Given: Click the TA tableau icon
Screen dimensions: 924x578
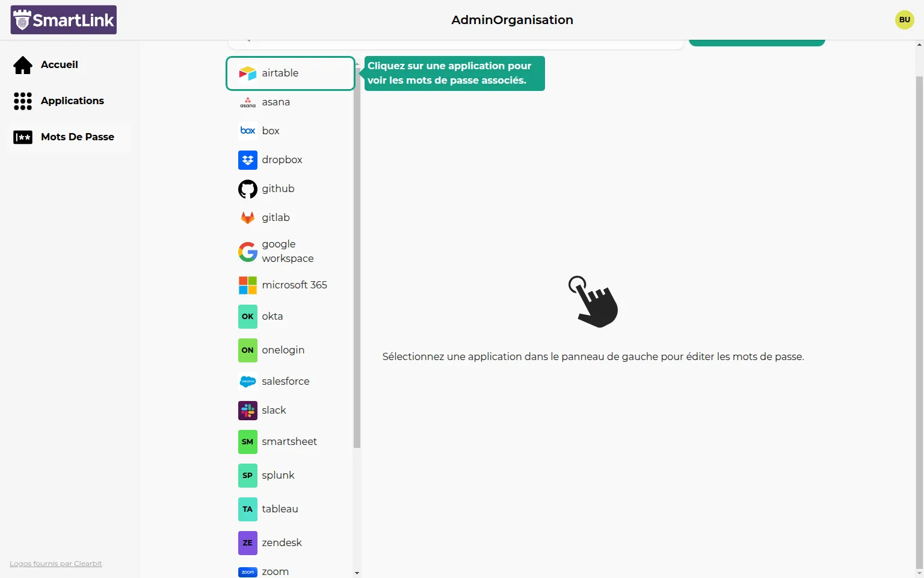Looking at the screenshot, I should 248,509.
